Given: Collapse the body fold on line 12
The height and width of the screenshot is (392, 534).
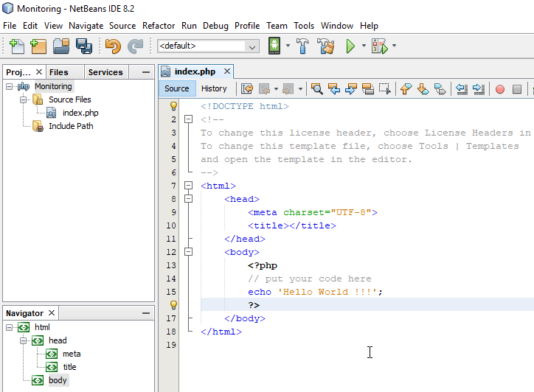Looking at the screenshot, I should (x=188, y=252).
